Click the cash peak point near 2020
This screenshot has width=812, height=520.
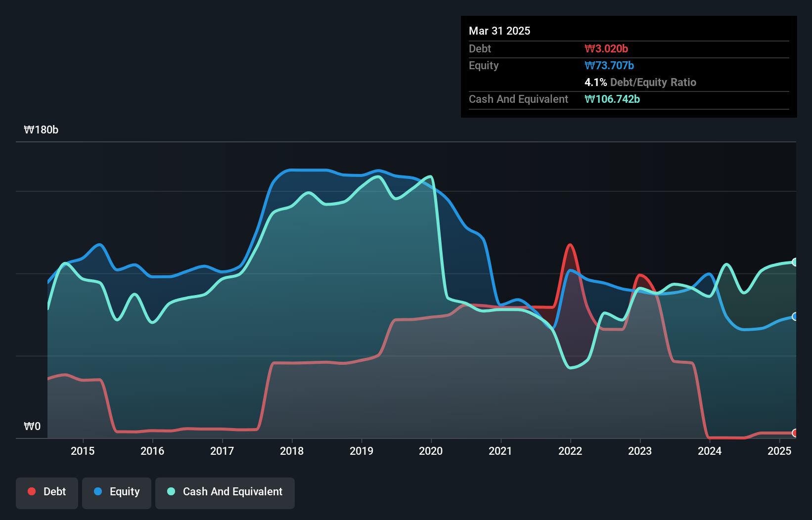(431, 176)
